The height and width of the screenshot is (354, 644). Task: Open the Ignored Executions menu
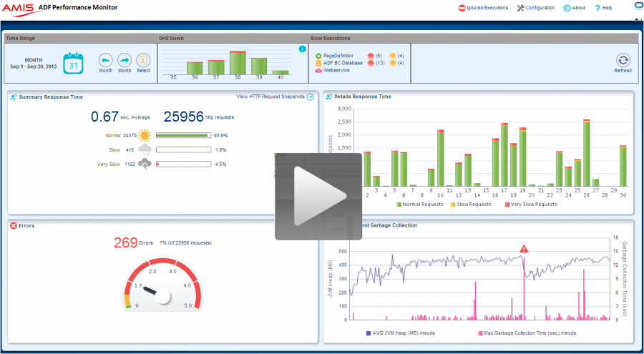point(483,8)
